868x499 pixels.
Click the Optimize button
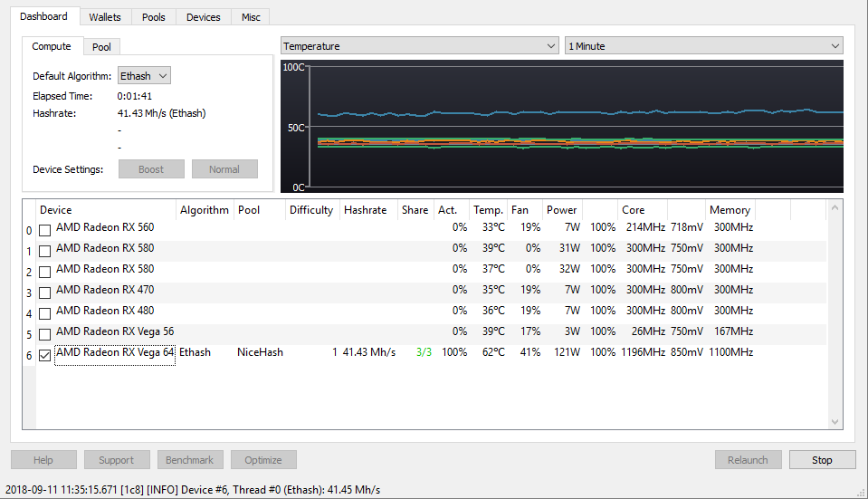[263, 460]
